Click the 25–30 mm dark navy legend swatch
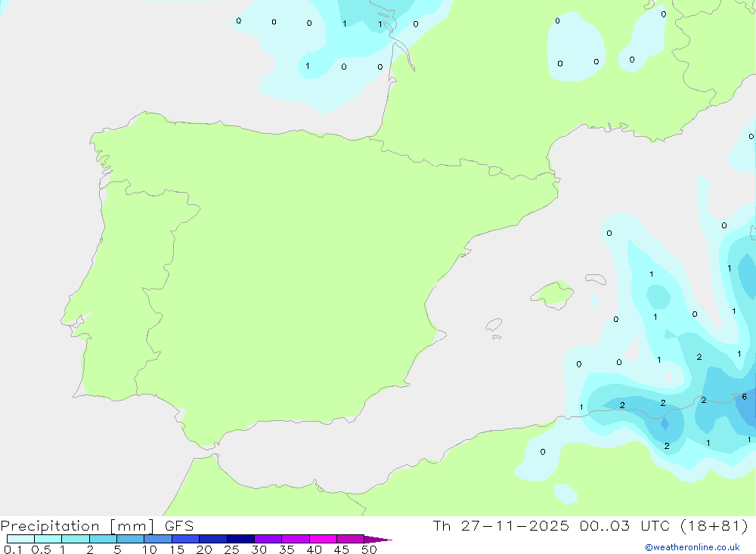The width and height of the screenshot is (756, 554). (240, 539)
